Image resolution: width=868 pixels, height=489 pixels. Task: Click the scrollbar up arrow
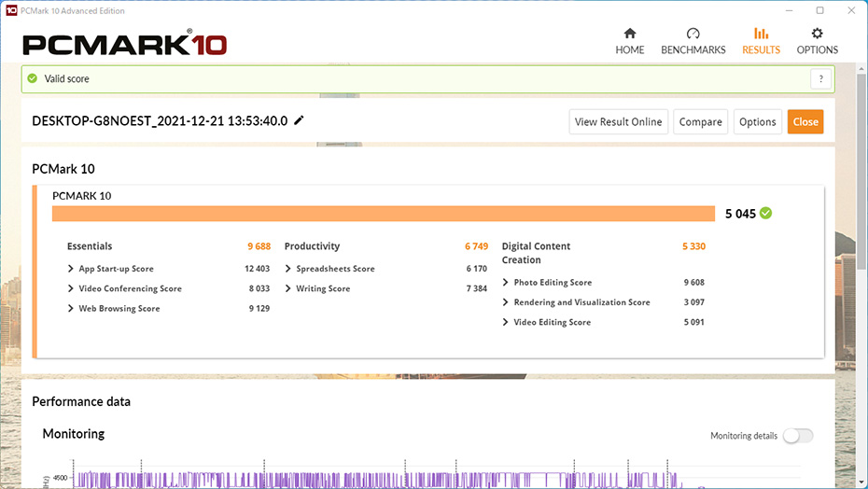pyautogui.click(x=861, y=69)
